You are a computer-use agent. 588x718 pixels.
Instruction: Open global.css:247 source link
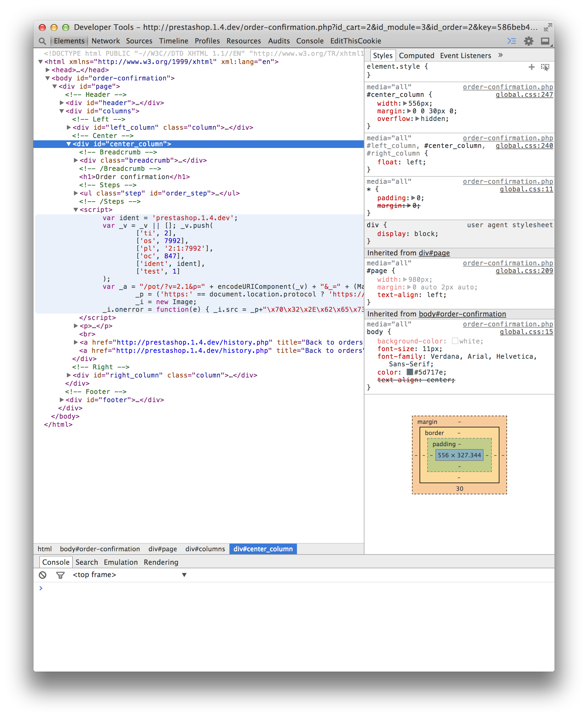pyautogui.click(x=524, y=95)
